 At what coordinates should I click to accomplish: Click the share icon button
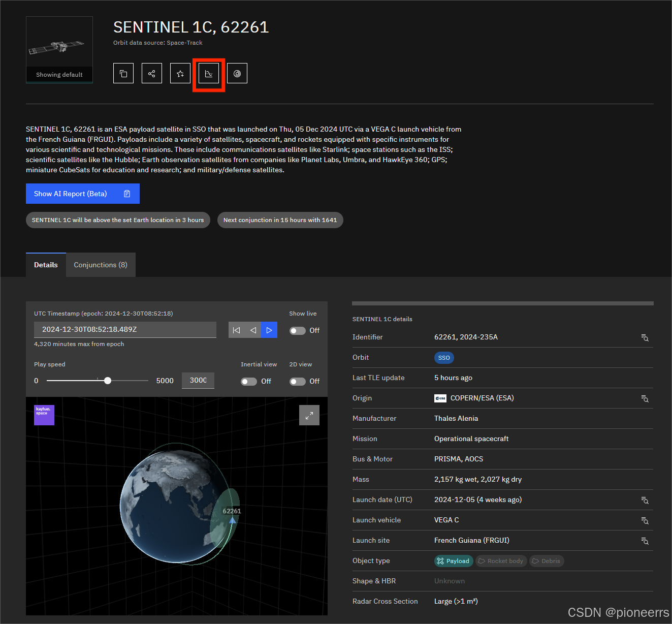tap(152, 74)
